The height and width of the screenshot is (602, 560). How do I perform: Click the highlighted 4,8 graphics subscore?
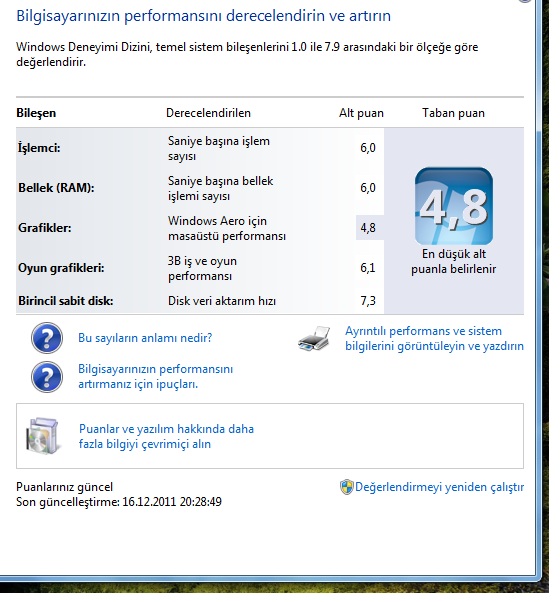(368, 228)
